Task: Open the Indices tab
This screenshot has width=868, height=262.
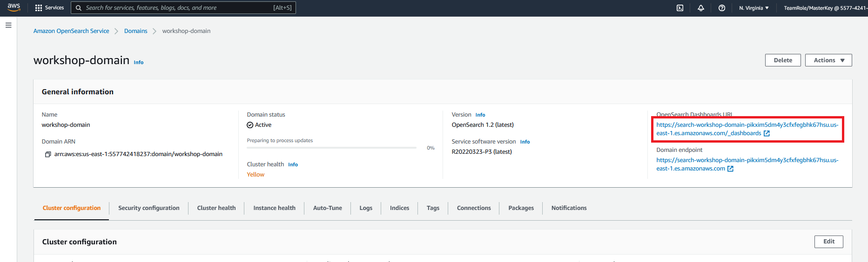Action: click(400, 208)
